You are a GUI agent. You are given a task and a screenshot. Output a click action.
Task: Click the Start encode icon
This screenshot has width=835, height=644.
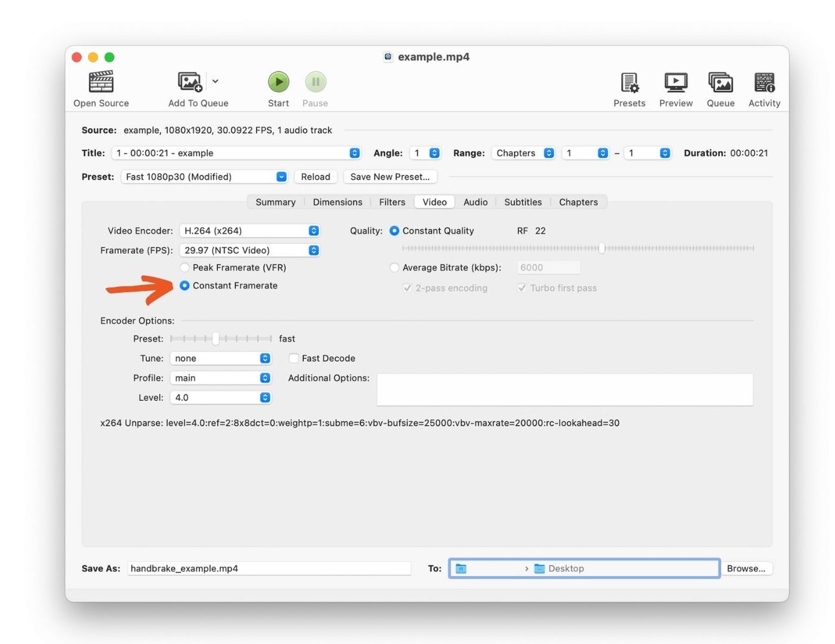pyautogui.click(x=278, y=82)
